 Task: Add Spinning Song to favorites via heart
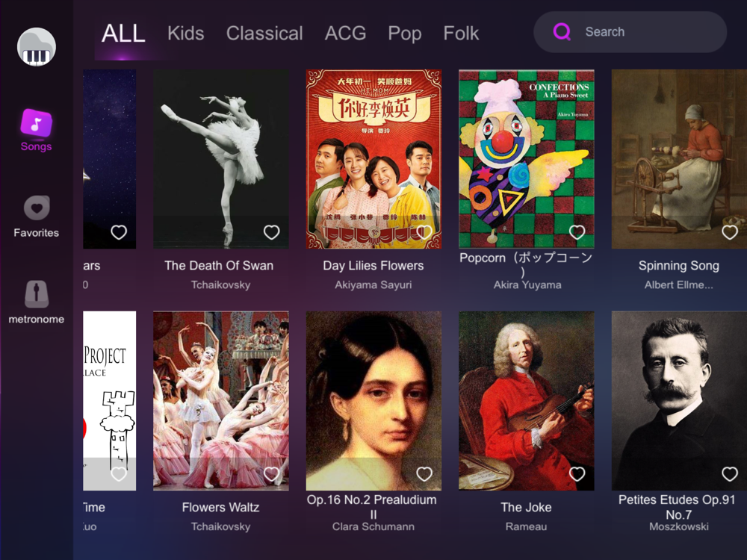(x=729, y=232)
